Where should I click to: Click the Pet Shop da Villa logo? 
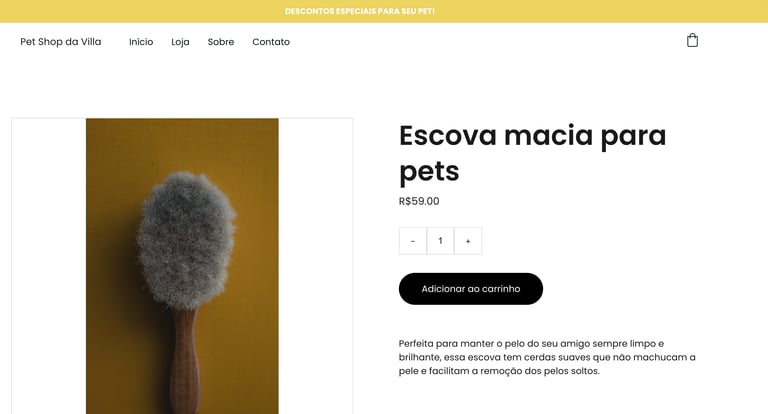61,42
